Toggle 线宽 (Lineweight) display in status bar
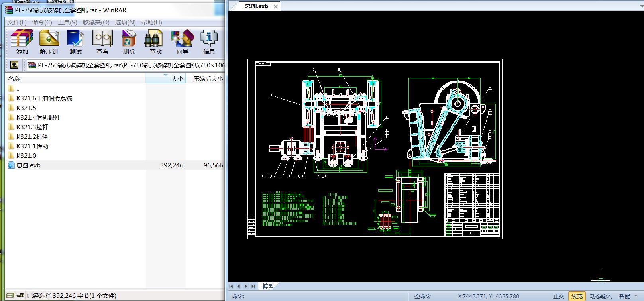The image size is (644, 301). coord(577,296)
